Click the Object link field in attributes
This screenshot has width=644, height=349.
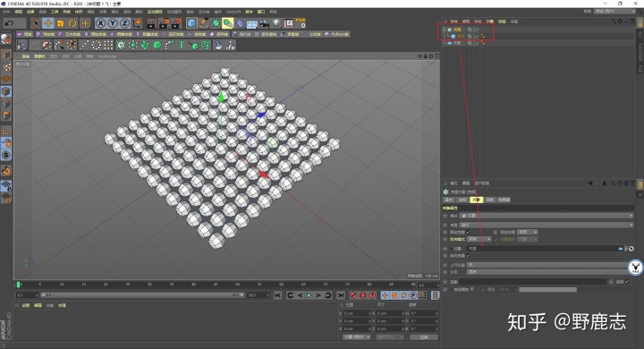pos(544,249)
